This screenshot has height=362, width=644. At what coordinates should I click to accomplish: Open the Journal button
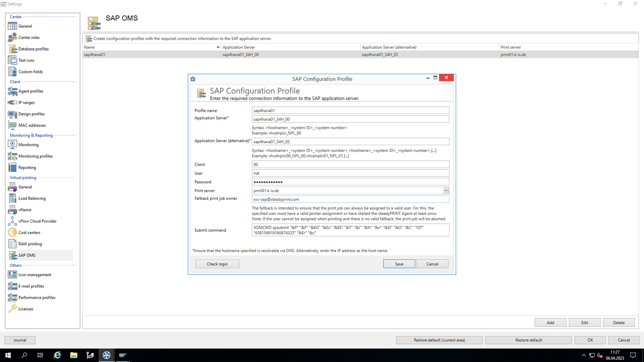coord(20,340)
